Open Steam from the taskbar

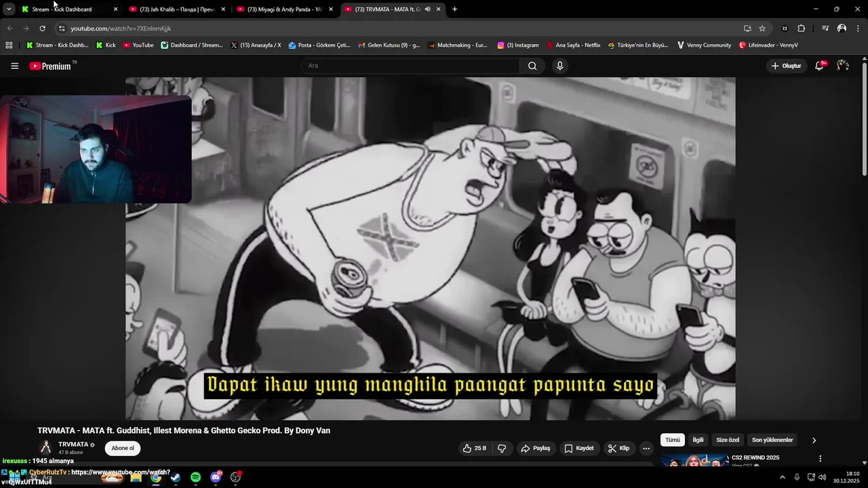[176, 477]
